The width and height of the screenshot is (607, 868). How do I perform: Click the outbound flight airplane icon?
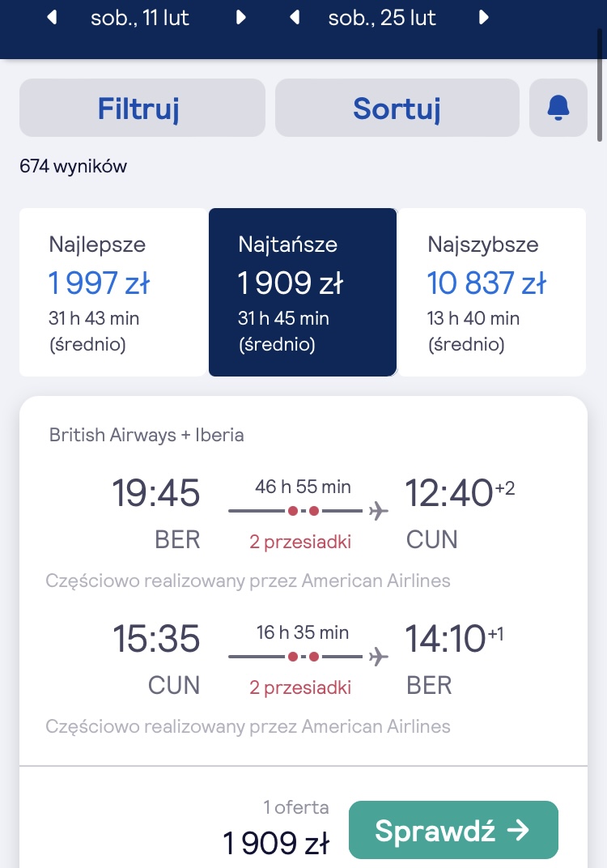(x=379, y=510)
